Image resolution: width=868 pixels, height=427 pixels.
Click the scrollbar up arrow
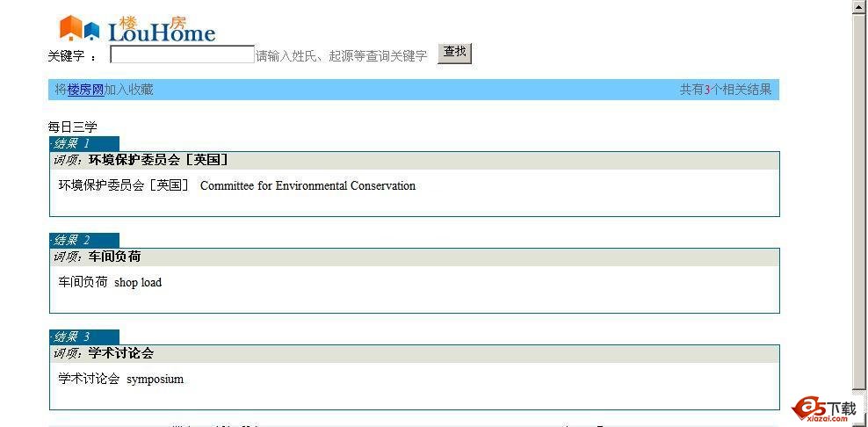860,7
